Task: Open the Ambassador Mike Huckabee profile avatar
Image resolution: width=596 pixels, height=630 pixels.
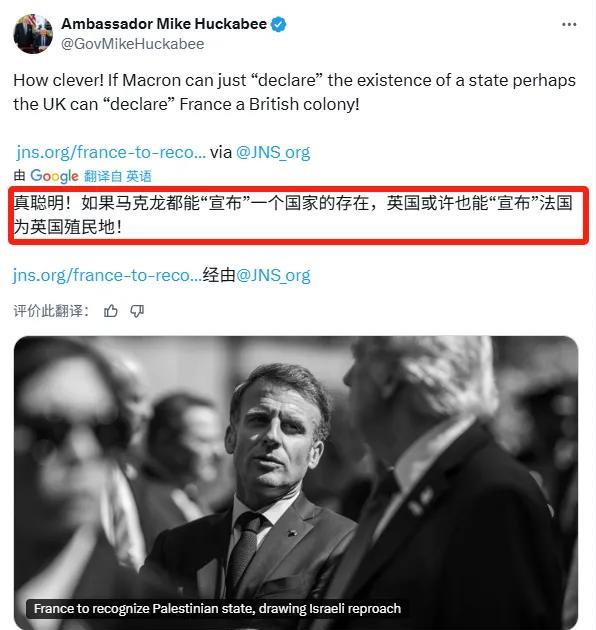Action: click(33, 34)
